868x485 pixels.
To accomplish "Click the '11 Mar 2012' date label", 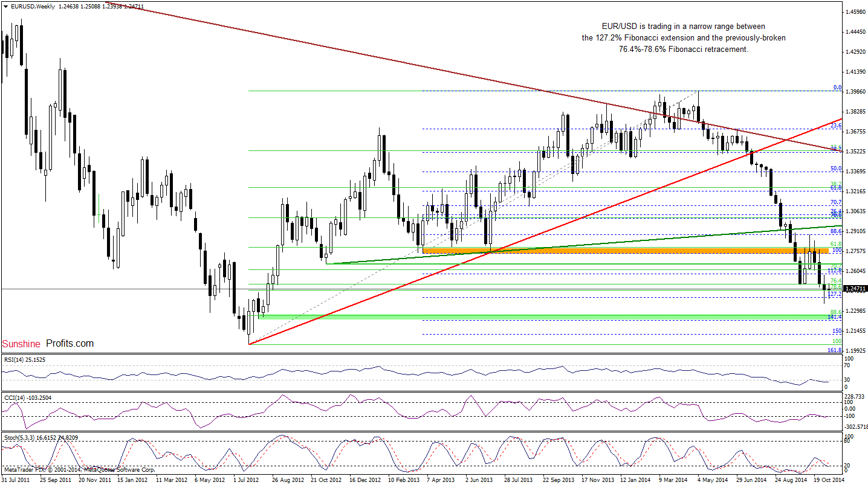I will 173,480.
